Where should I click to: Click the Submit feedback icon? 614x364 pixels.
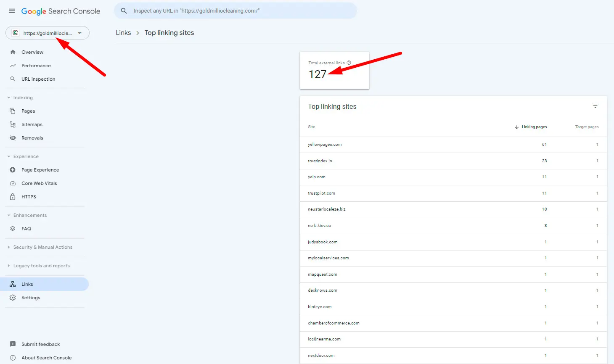13,344
